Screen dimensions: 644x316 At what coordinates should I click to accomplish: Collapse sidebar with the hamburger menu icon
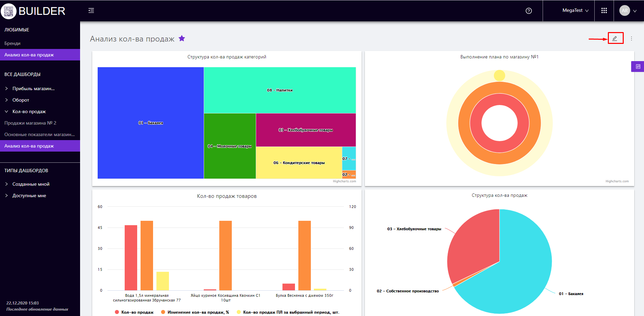(91, 11)
